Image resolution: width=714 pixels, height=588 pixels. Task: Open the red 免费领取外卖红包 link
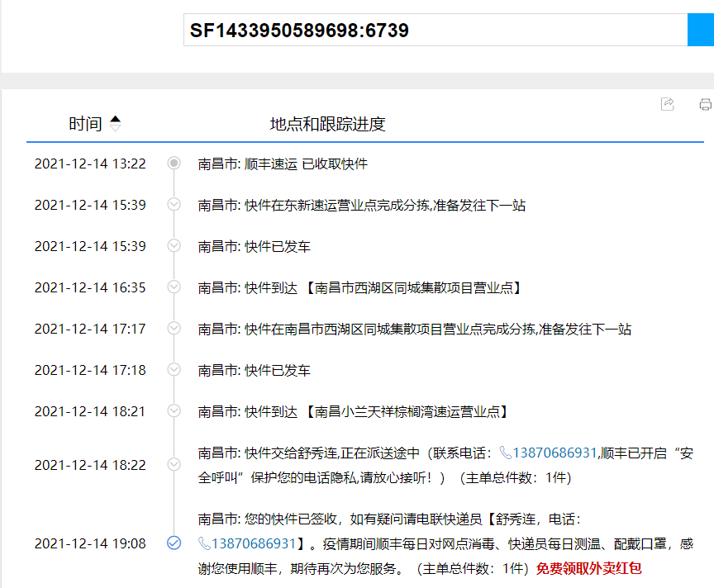[x=588, y=568]
